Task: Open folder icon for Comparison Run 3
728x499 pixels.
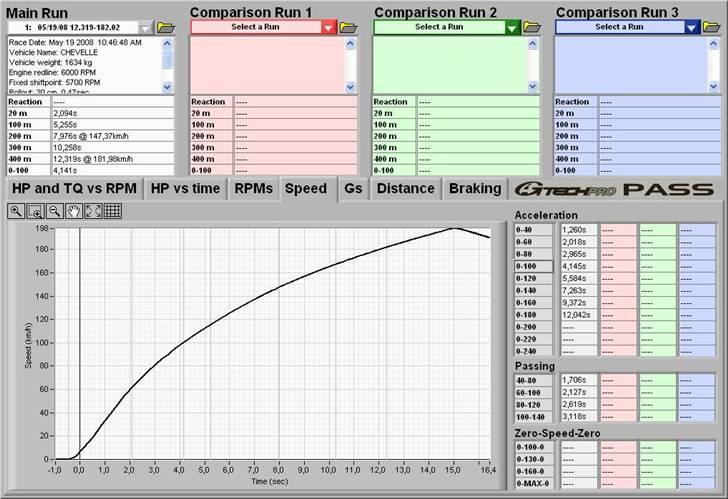Action: coord(710,27)
